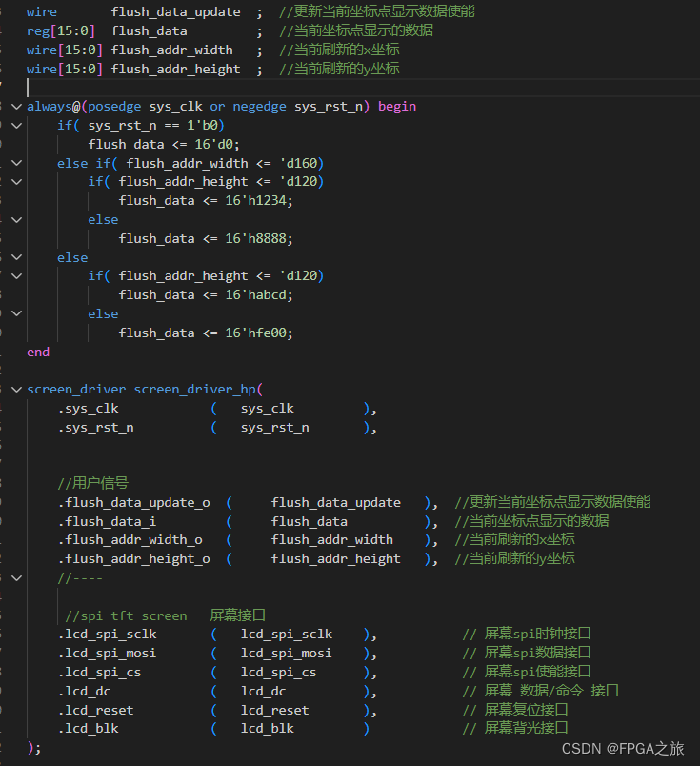Click the begin keyword
This screenshot has width=700, height=766.
[397, 107]
